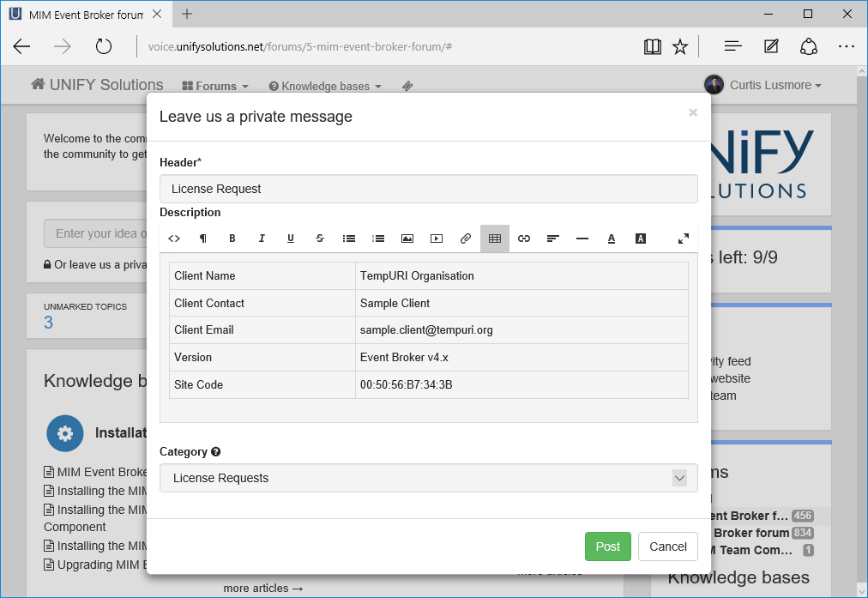Screen dimensions: 868x598
Task: Apply strikethrough formatting in editor
Action: [x=320, y=239]
